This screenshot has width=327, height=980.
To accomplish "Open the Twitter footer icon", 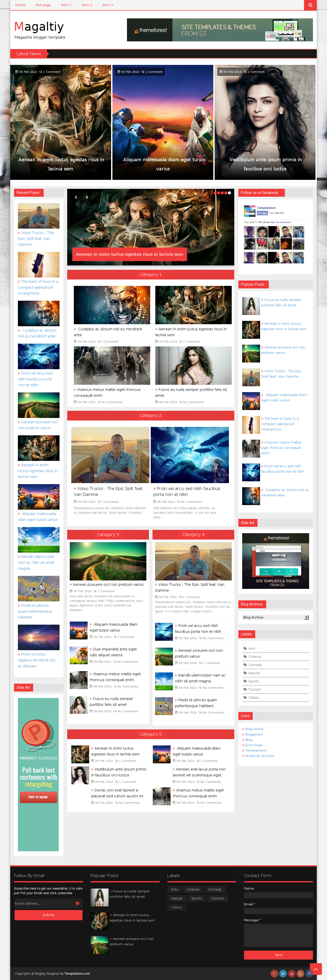I will (283, 974).
